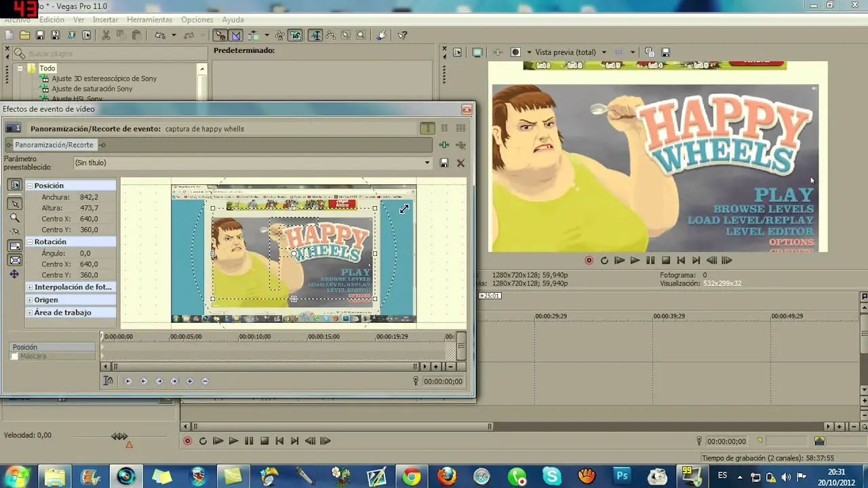Open the Ayuda menu

233,20
